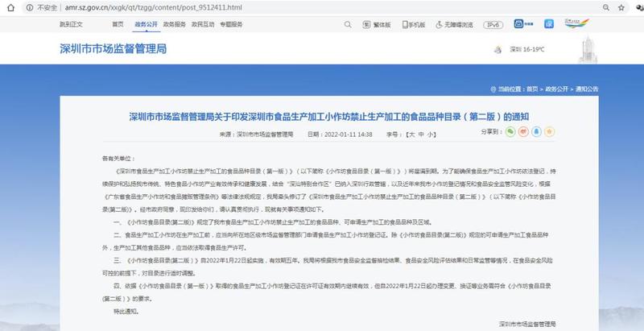Open the 政民互动 navigation menu
Image resolution: width=644 pixels, height=331 pixels.
point(203,25)
